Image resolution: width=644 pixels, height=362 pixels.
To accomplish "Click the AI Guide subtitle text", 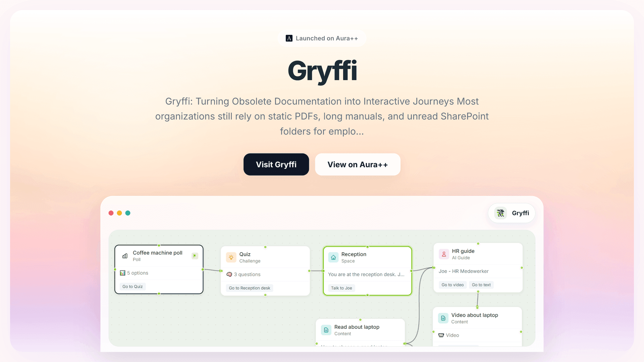I will [x=461, y=258].
